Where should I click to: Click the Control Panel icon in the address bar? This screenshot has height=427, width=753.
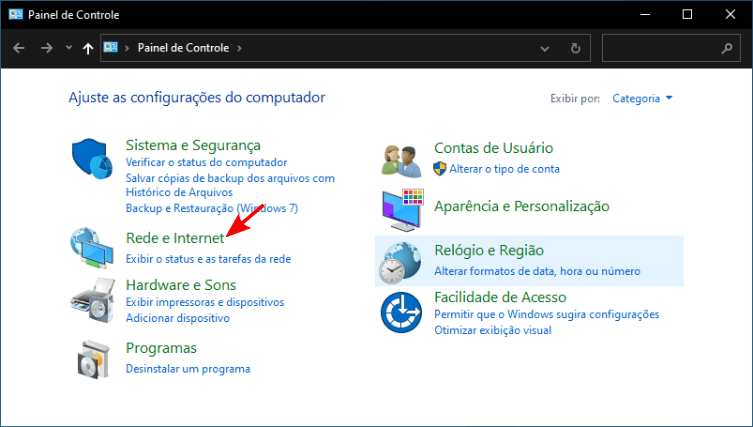[111, 47]
